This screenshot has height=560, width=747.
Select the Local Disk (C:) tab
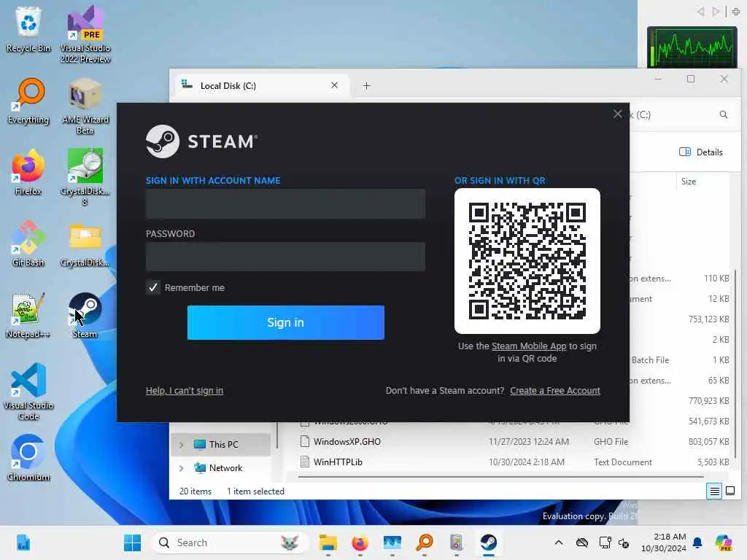(261, 86)
